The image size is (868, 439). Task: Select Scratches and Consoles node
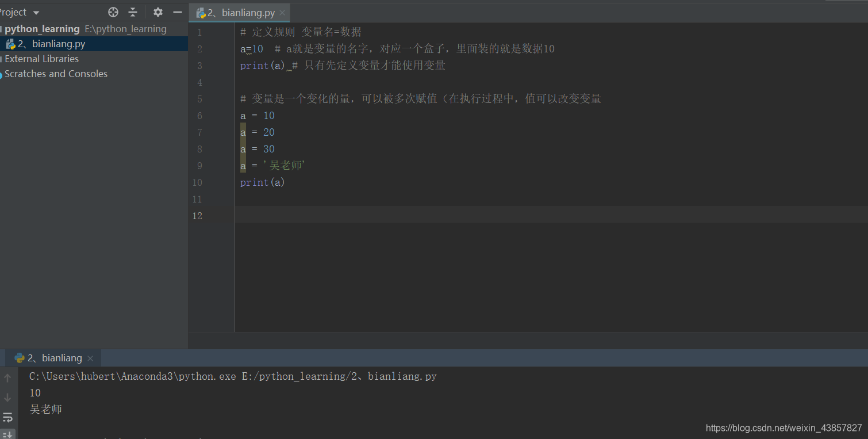click(x=56, y=74)
